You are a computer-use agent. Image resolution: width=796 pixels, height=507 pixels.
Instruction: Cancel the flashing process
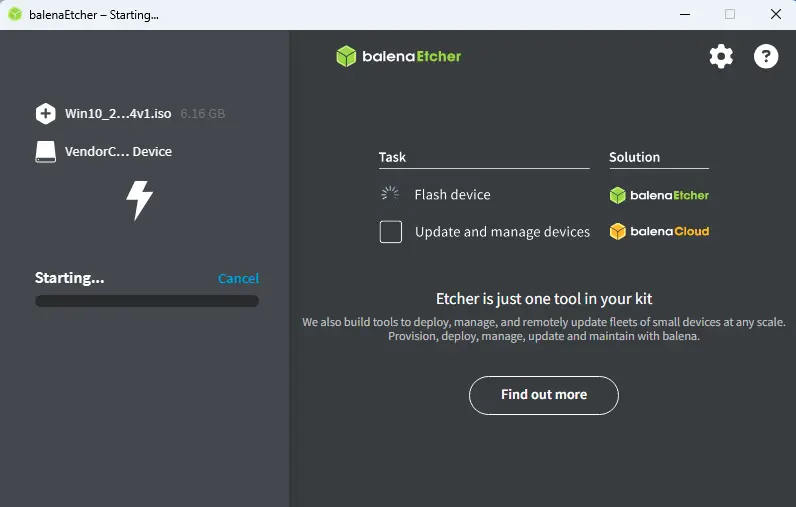(238, 279)
